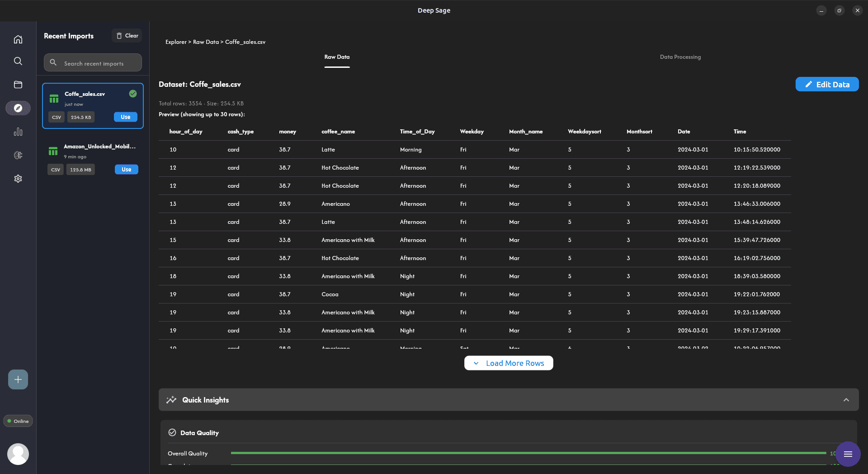
Task: Click the plus add-new button
Action: [18, 379]
